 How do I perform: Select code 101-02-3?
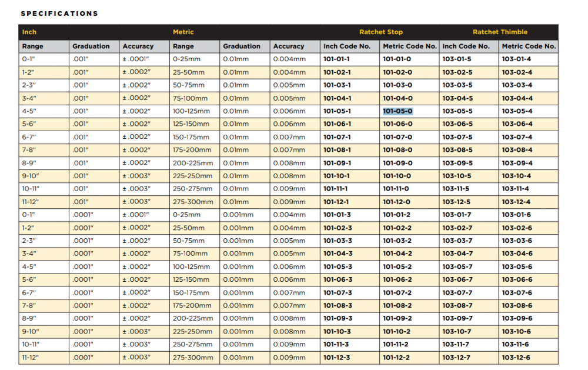coord(338,228)
